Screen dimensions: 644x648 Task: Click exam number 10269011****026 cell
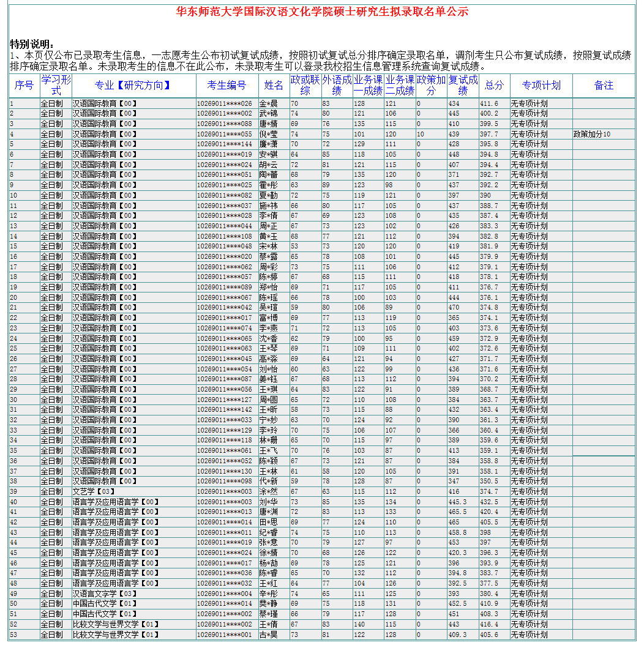(x=224, y=103)
